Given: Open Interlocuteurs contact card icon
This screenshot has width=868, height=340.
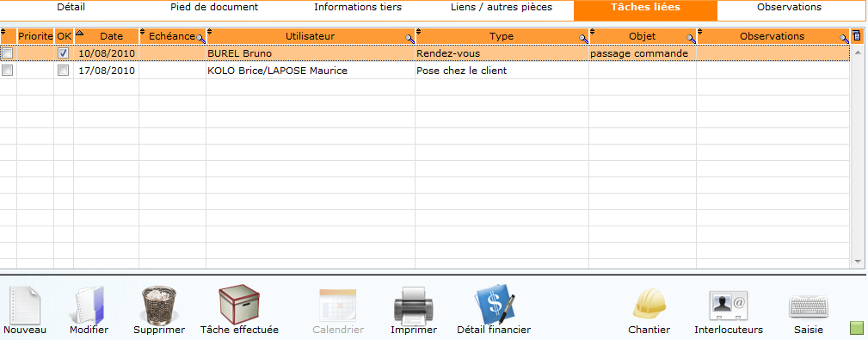Looking at the screenshot, I should click(x=729, y=305).
